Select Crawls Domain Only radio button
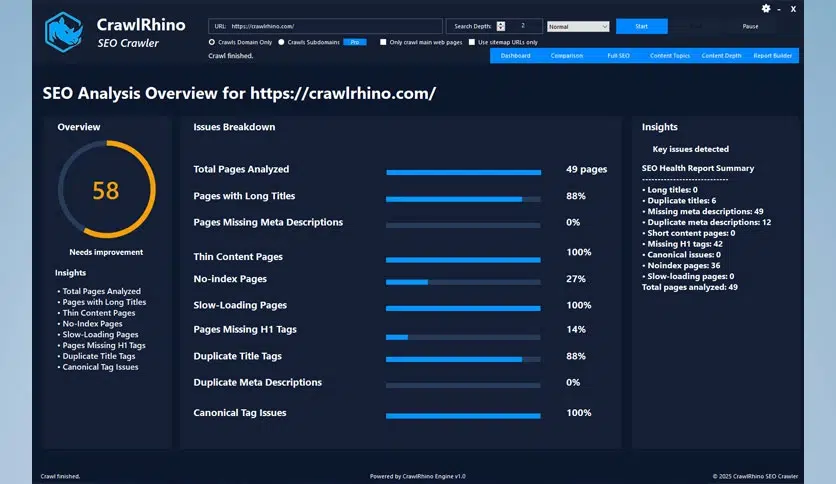The image size is (836, 484). point(212,42)
